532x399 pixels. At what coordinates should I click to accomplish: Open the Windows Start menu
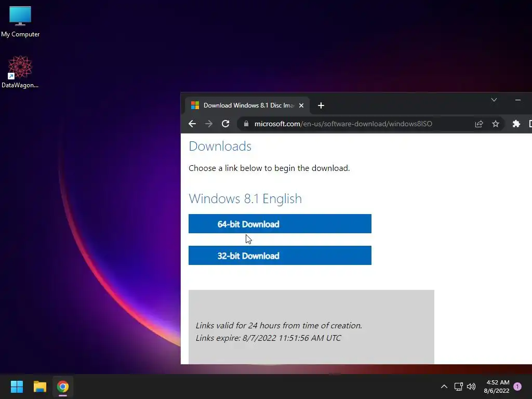tap(17, 387)
